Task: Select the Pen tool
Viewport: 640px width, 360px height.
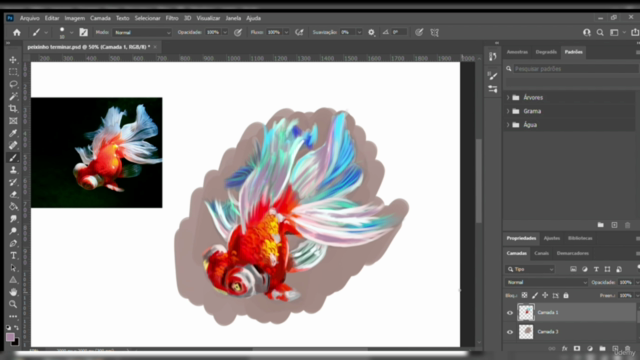Action: [13, 243]
